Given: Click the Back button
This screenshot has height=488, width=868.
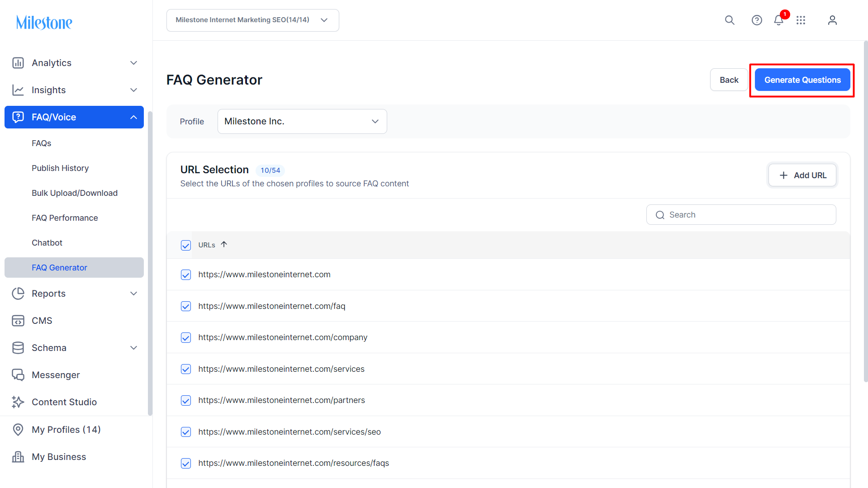Looking at the screenshot, I should pos(729,80).
